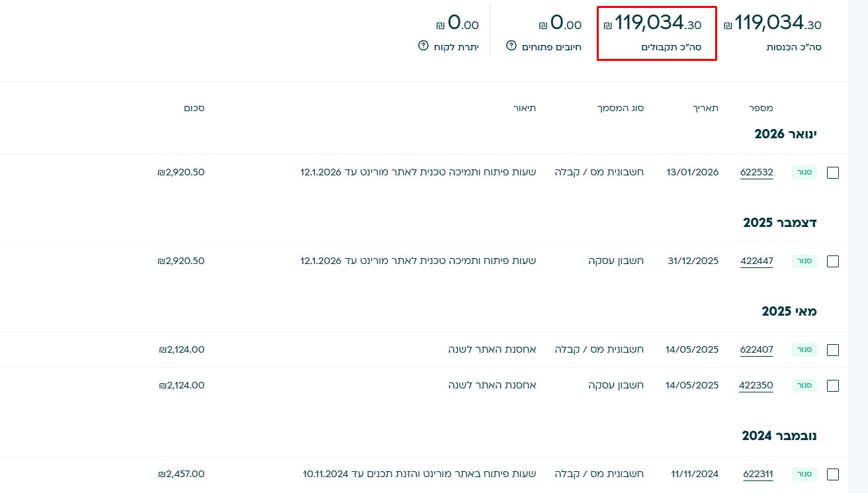Select checkbox for document 622311
This screenshot has width=868, height=493.
[833, 474]
